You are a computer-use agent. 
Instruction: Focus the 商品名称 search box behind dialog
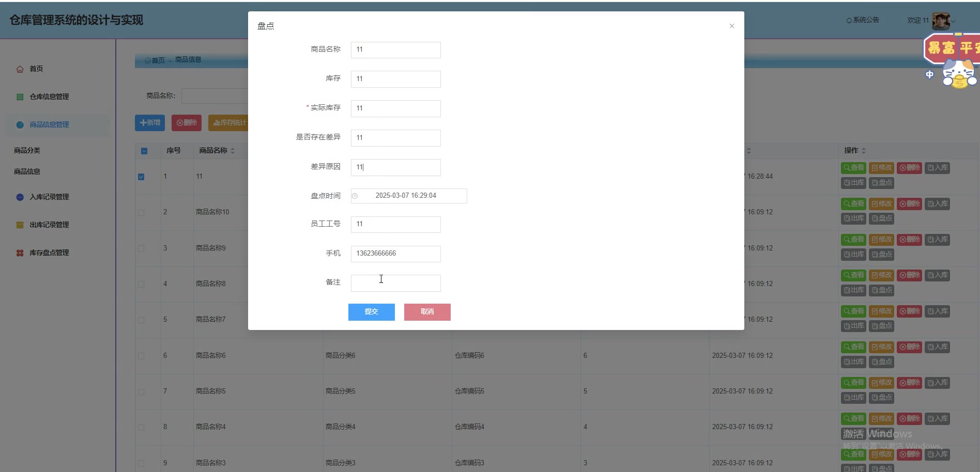pos(215,96)
